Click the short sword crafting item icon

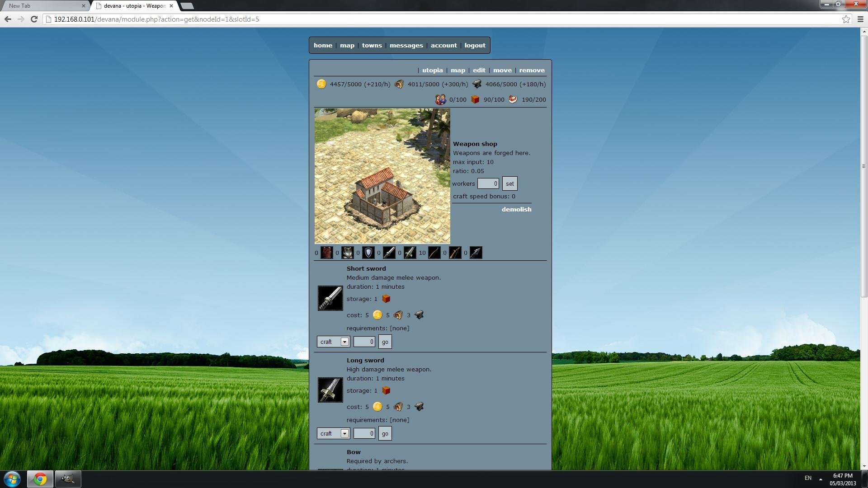coord(330,298)
